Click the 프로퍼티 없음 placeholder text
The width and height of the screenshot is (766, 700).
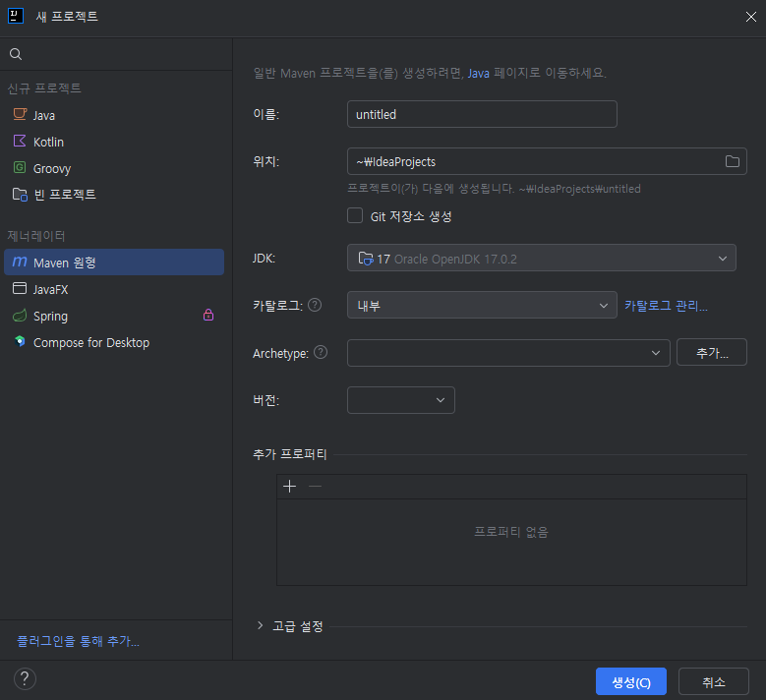511,532
